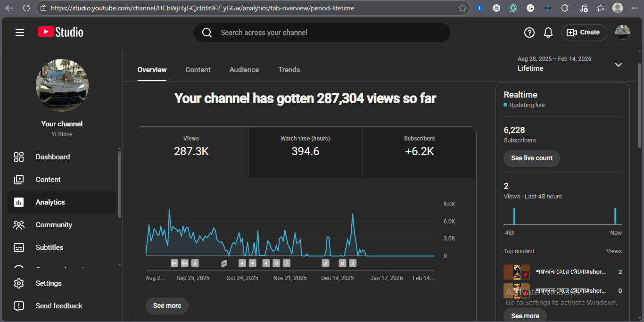
Task: Click See more below the chart
Action: [167, 306]
